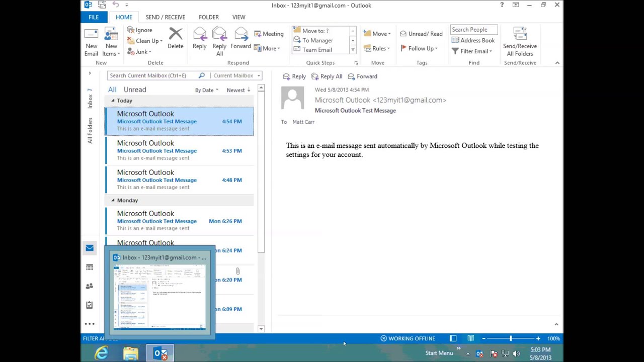Open the Rules dropdown

coord(376,48)
